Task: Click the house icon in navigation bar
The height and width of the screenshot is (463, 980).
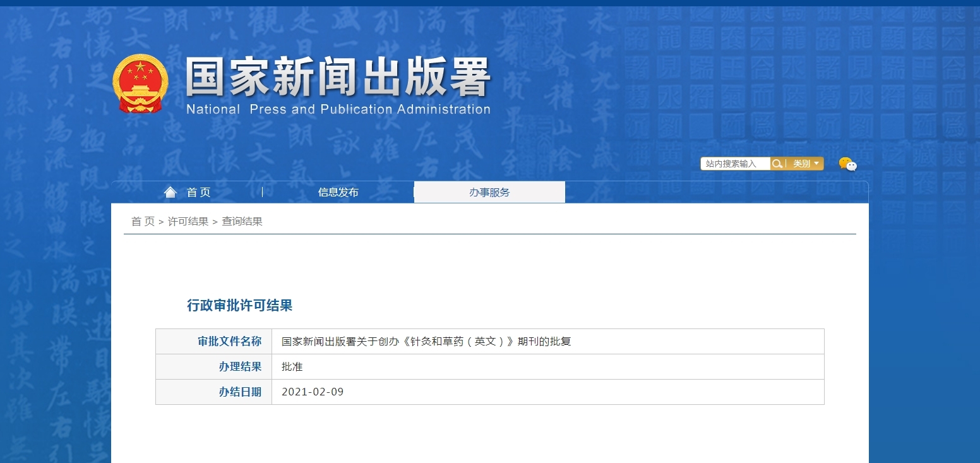Action: (x=170, y=192)
